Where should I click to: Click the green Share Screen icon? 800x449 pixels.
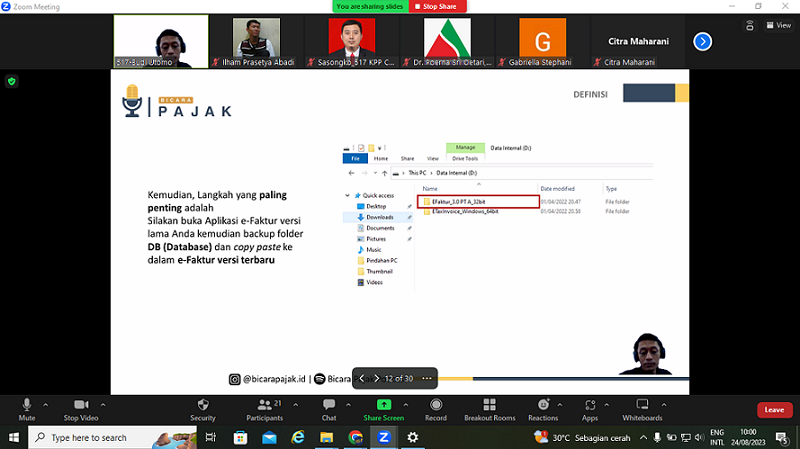(x=383, y=404)
